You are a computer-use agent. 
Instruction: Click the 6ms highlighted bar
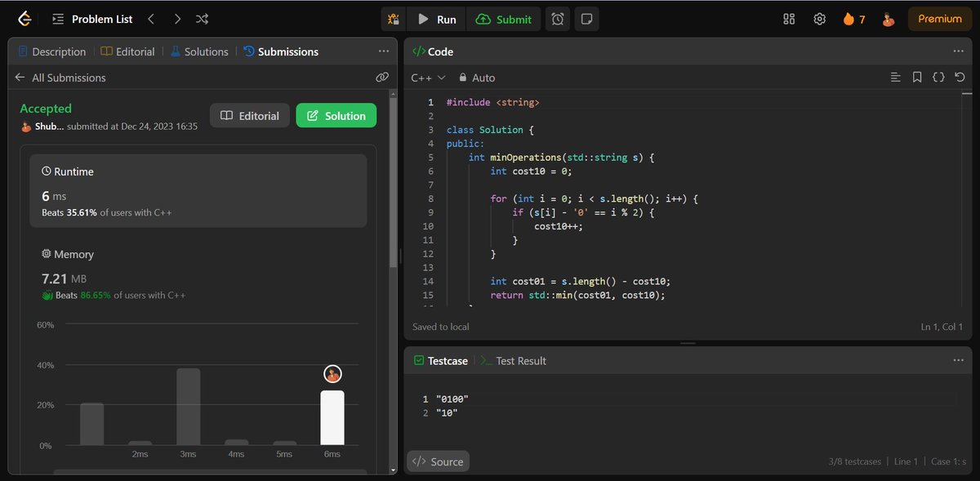[332, 418]
